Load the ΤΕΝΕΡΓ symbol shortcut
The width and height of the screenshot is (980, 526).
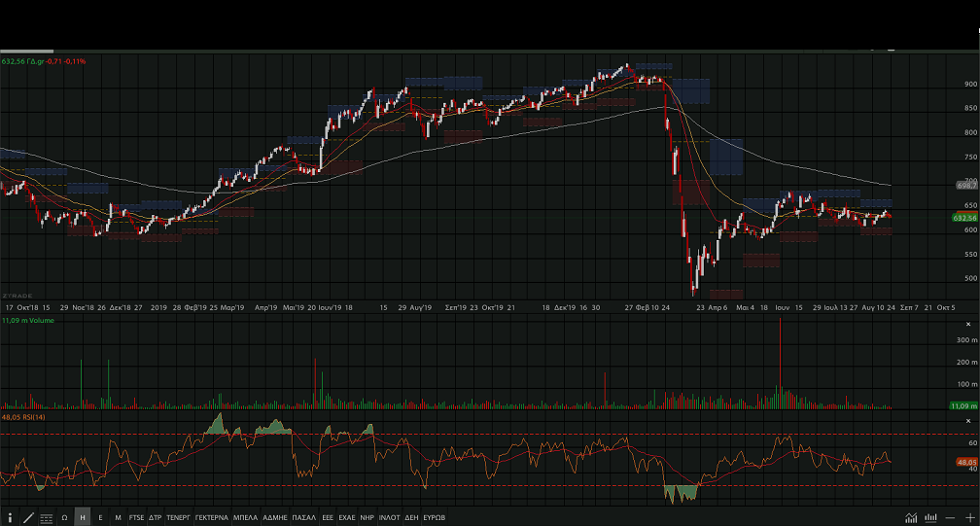(x=178, y=518)
